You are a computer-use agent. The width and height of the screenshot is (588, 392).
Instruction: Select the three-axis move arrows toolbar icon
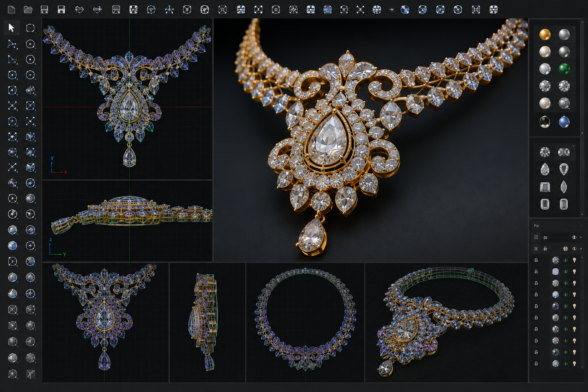coord(169,10)
